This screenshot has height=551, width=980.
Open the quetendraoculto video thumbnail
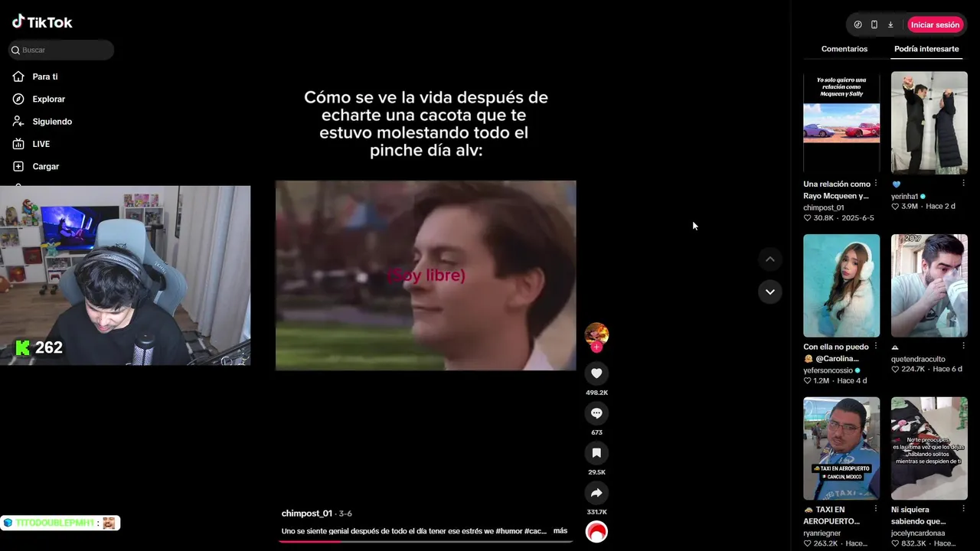pos(929,285)
